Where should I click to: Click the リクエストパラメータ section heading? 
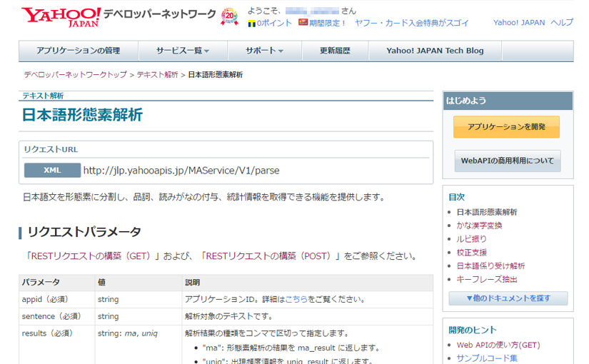coord(84,232)
